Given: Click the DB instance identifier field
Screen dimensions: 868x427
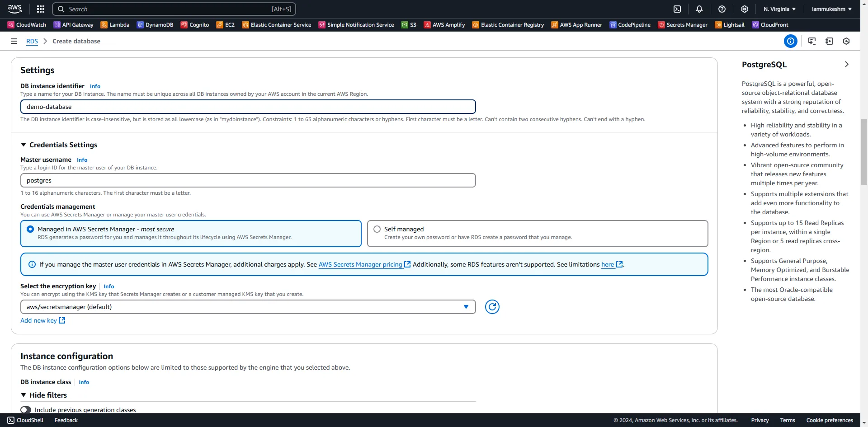Looking at the screenshot, I should click(x=248, y=107).
